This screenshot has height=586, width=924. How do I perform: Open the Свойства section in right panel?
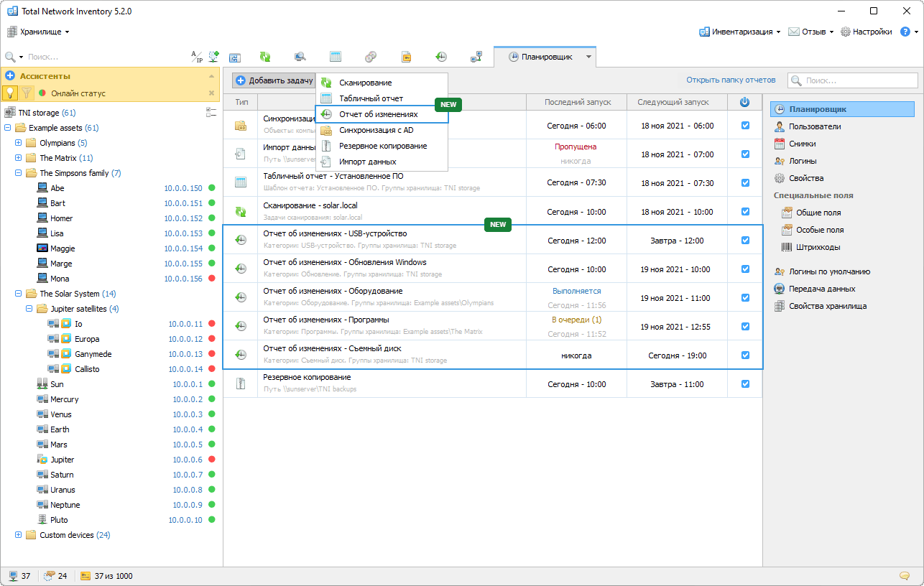pos(805,178)
